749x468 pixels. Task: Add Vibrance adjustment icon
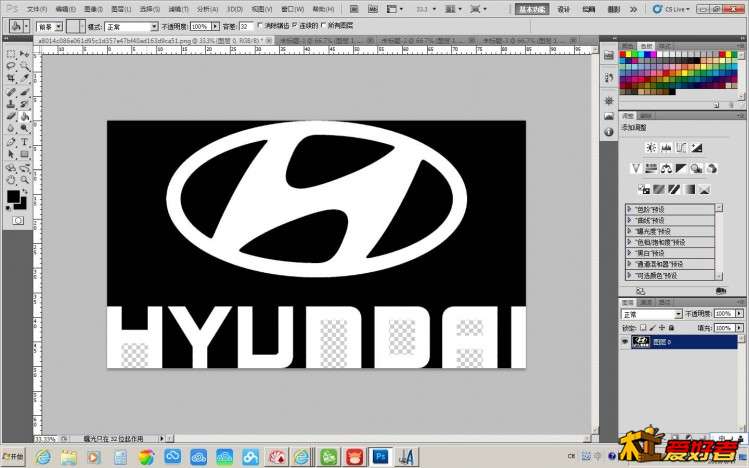coord(635,168)
